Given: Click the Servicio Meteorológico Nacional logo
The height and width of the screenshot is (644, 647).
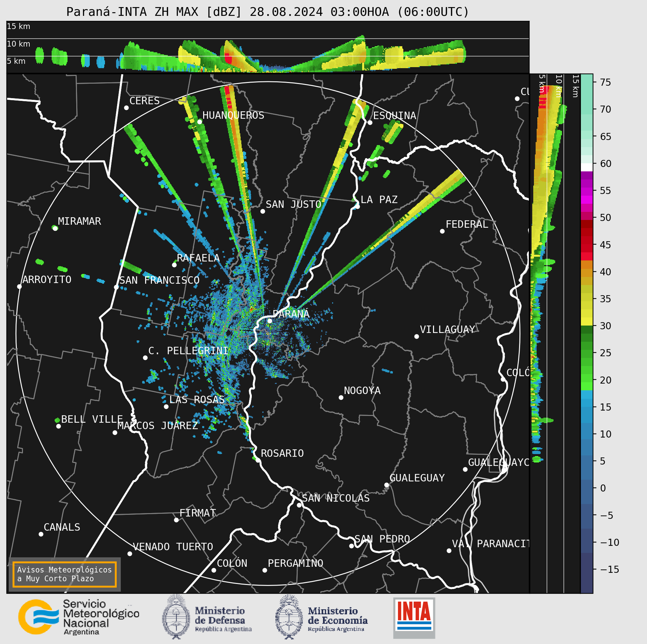Looking at the screenshot, I should click(x=79, y=617).
